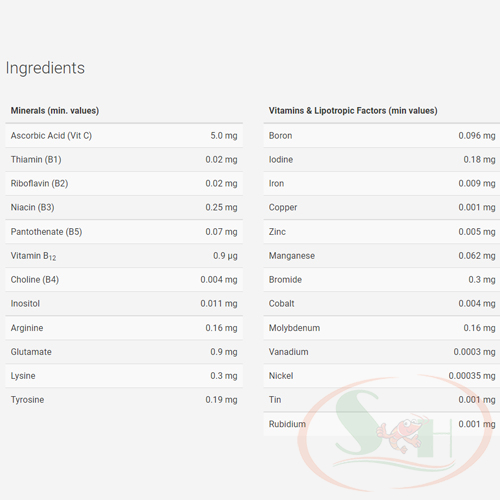Click the Minerals (min. values) column header
Screen dimensions: 500x500
click(55, 111)
